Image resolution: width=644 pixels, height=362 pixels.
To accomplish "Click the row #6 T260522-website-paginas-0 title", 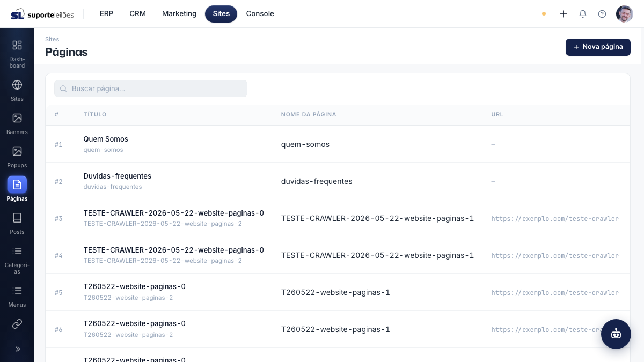I will click(135, 323).
